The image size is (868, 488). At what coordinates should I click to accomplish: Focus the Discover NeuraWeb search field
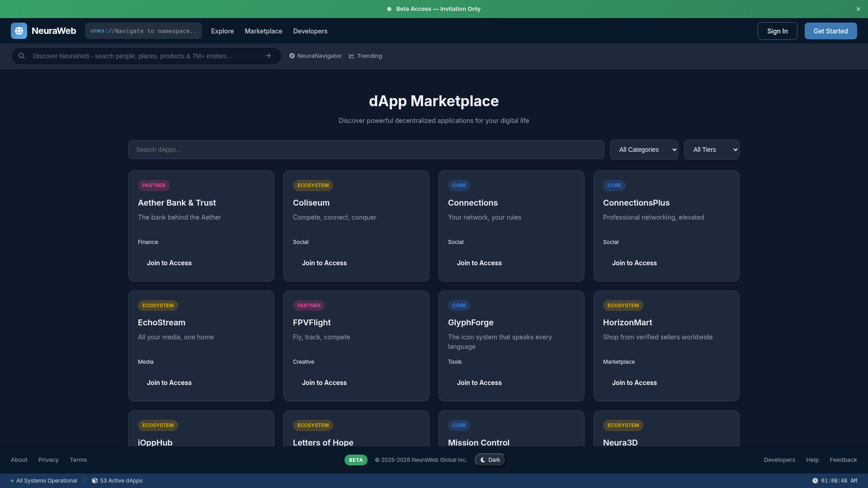coord(146,56)
